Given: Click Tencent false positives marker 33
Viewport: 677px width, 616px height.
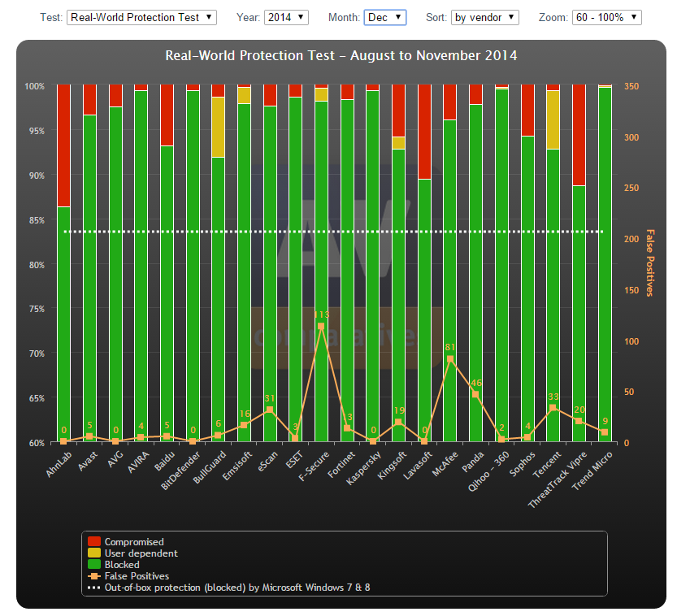Looking at the screenshot, I should pos(553,408).
